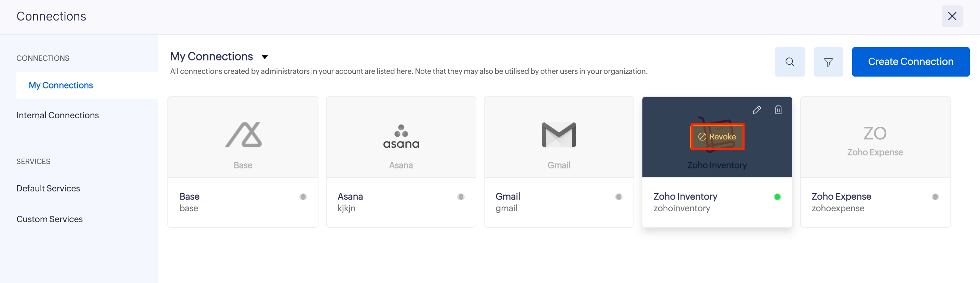Open the search connections magnifier icon

(789, 62)
